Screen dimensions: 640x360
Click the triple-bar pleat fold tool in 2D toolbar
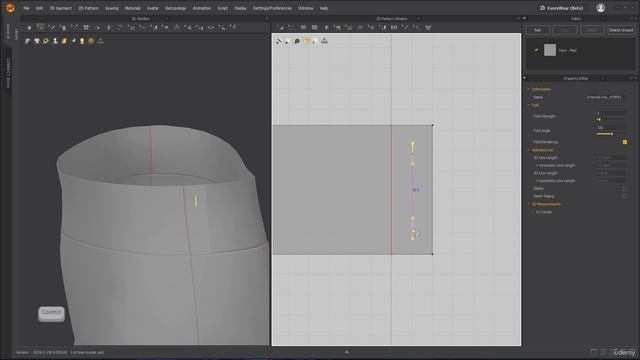(x=394, y=27)
